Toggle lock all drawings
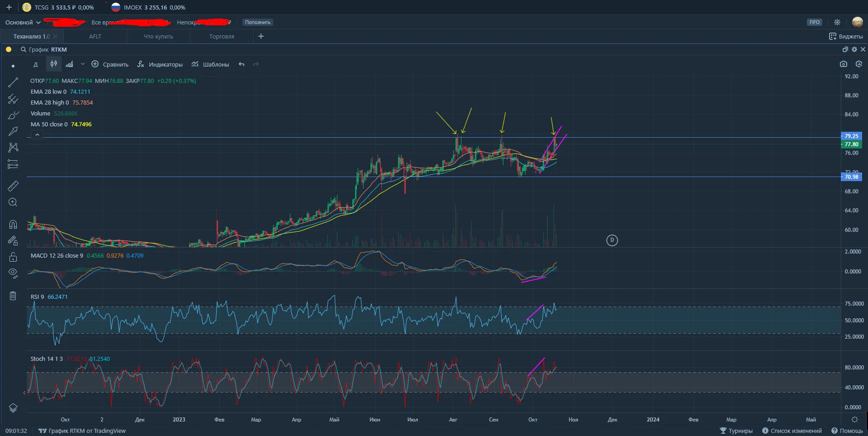 [13, 257]
